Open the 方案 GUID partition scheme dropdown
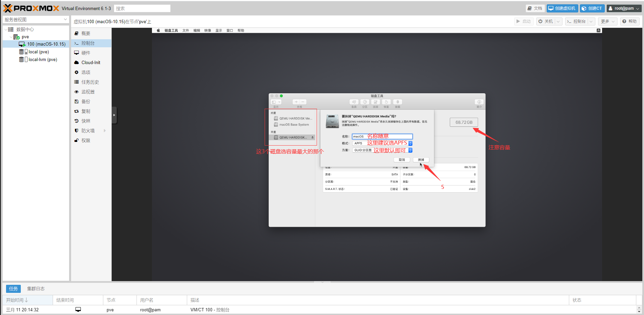644x315 pixels. tap(410, 150)
